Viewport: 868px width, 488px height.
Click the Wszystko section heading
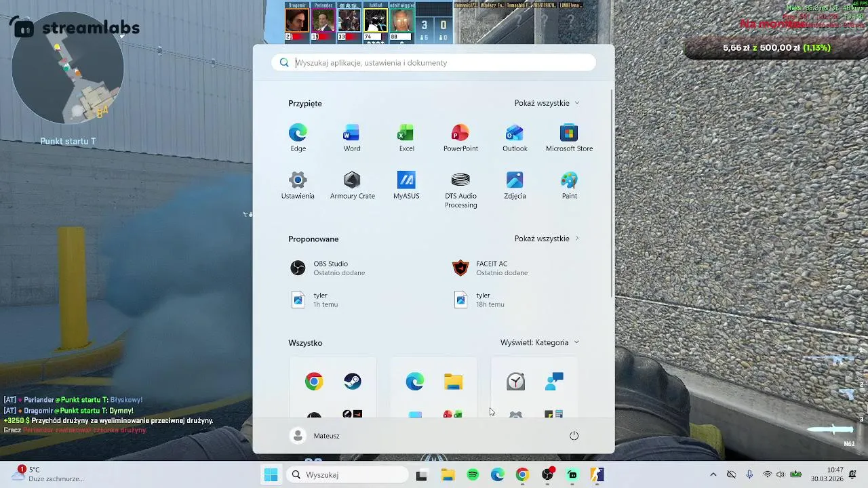305,342
